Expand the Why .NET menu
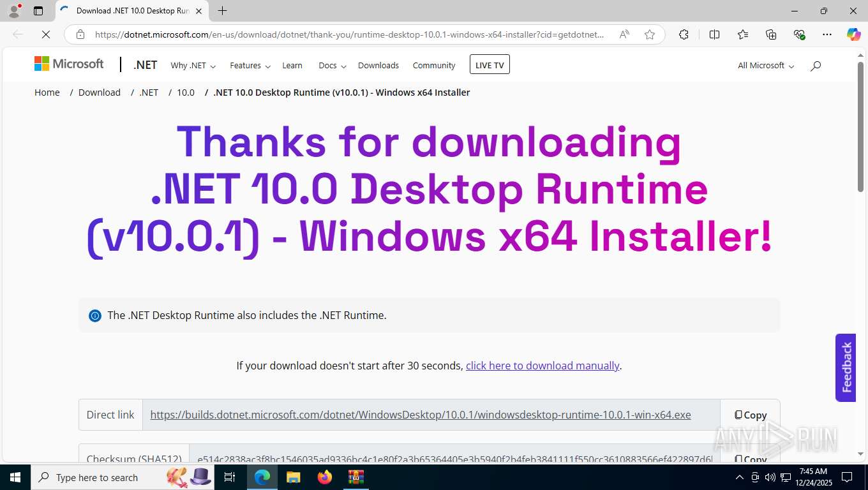Image resolution: width=868 pixels, height=490 pixels. pyautogui.click(x=193, y=65)
